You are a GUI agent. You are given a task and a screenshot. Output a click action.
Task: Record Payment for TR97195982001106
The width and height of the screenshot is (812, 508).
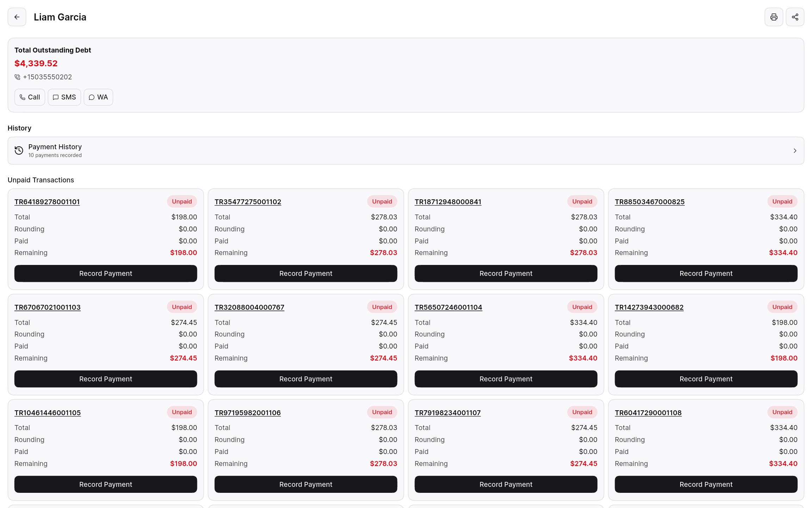click(306, 484)
